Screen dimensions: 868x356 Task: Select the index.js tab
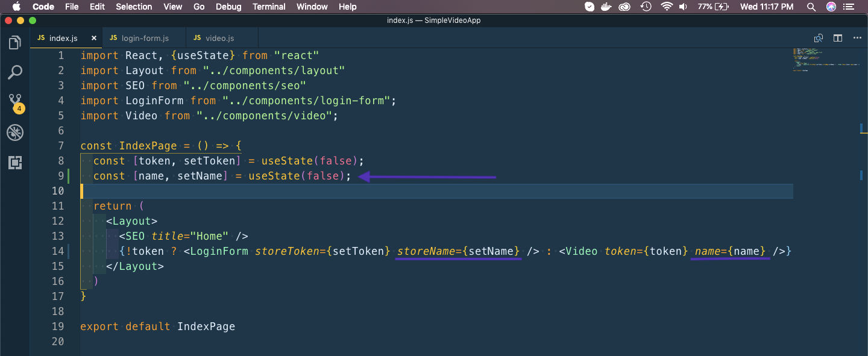(63, 38)
